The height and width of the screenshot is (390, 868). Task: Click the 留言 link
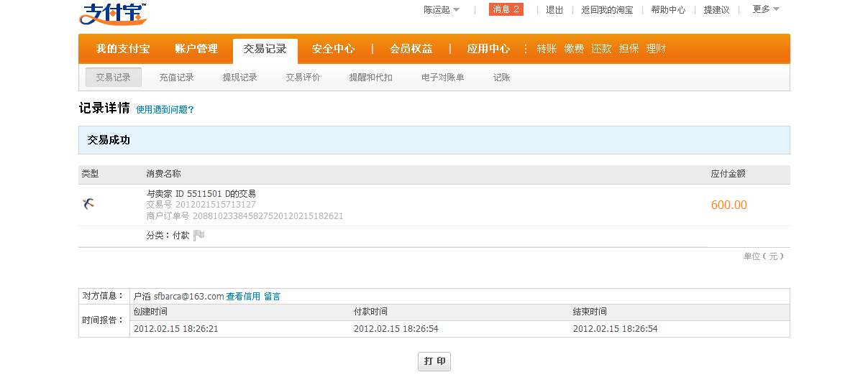tap(272, 296)
